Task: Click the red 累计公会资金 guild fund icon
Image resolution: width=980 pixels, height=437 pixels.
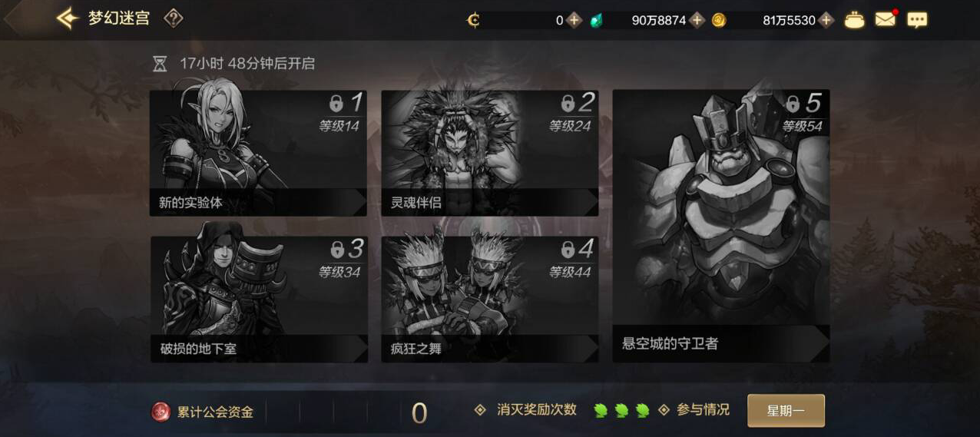Action: 161,412
